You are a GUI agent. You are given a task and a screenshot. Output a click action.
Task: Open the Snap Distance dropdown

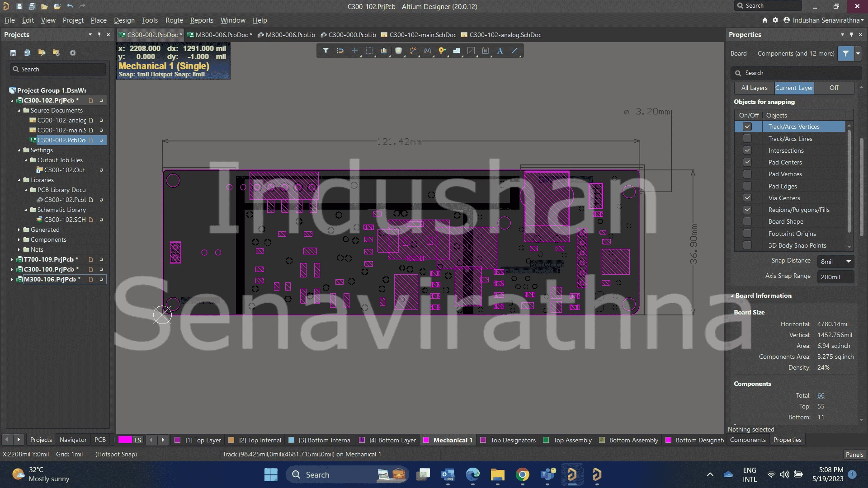[x=849, y=262]
